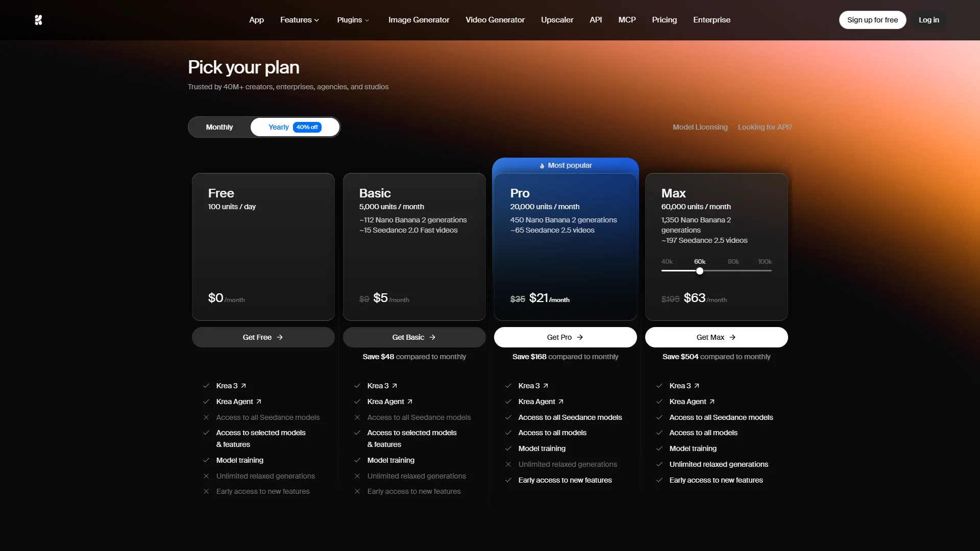980x551 pixels.
Task: Click the Get Max button
Action: pyautogui.click(x=716, y=337)
